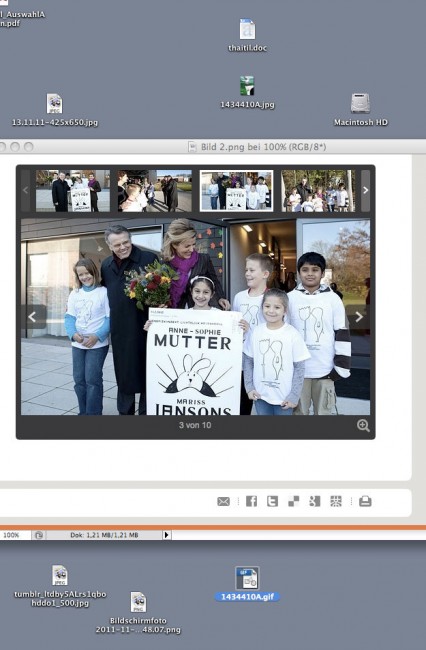Click the minimize button of Bild 2.png window
Image resolution: width=426 pixels, height=650 pixels.
pyautogui.click(x=15, y=147)
